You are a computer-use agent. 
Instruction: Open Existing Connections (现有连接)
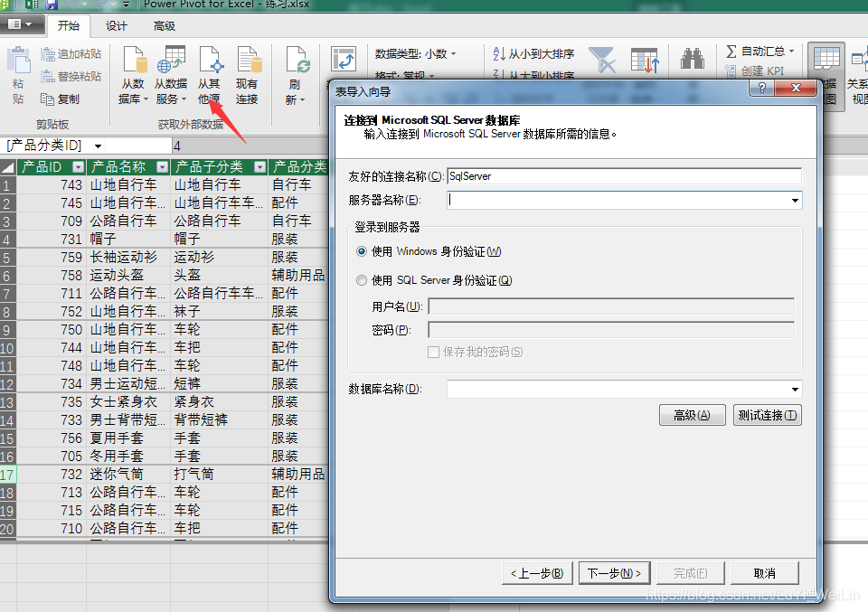pos(247,75)
